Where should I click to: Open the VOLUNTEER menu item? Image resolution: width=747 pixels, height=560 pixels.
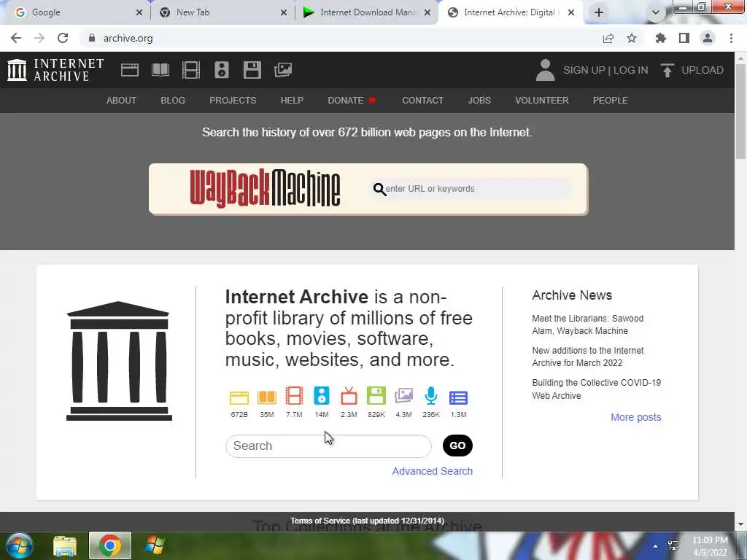542,101
